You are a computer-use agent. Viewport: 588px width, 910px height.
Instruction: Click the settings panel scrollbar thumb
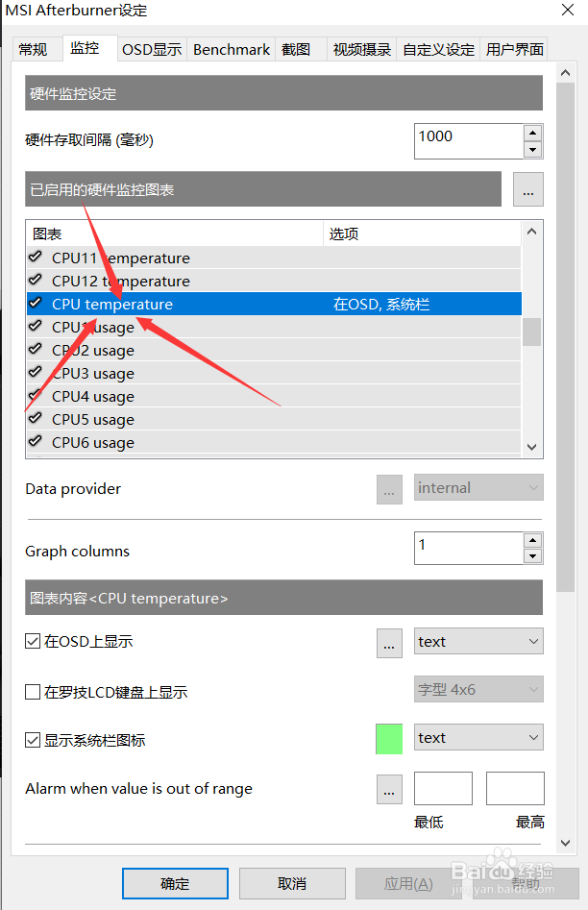pos(565,336)
